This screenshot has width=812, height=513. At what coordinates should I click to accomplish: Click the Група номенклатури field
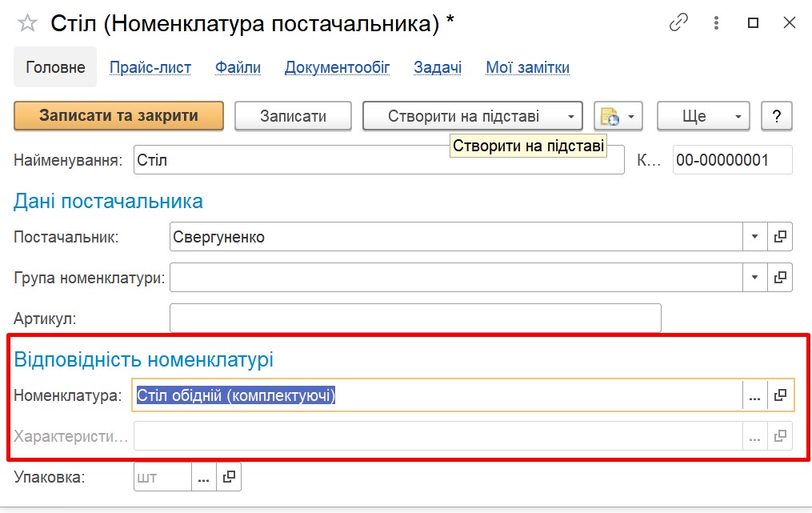click(456, 278)
